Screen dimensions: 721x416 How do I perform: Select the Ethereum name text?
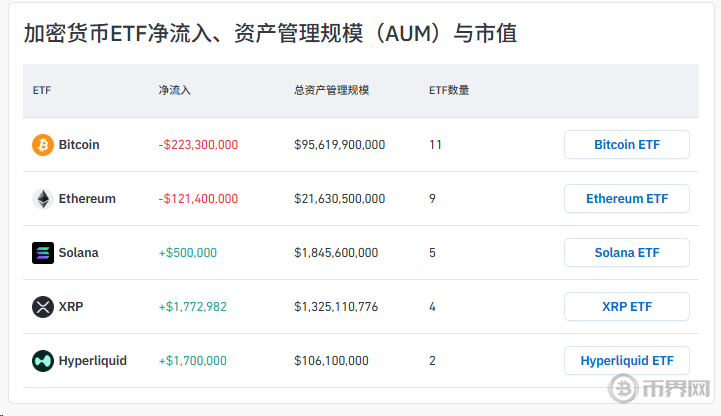(x=87, y=199)
